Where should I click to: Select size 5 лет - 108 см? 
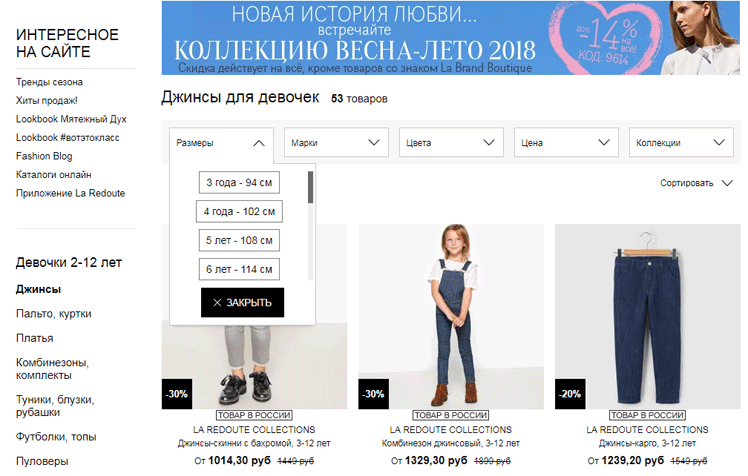click(x=239, y=240)
